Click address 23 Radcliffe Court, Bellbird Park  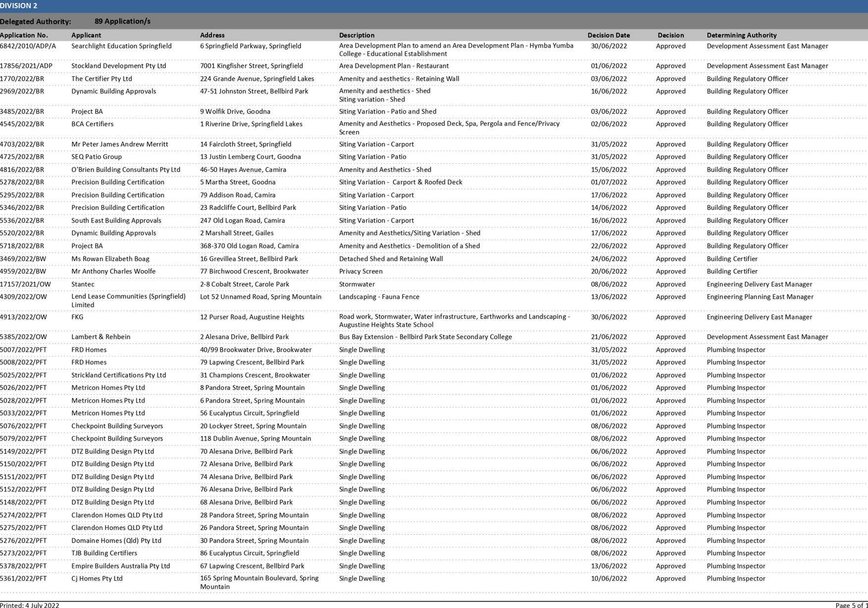(248, 208)
